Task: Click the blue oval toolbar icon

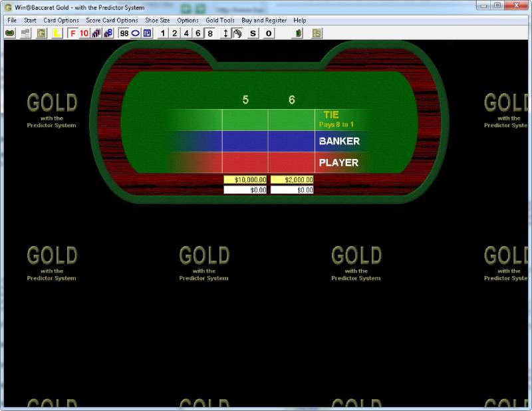Action: click(x=136, y=33)
